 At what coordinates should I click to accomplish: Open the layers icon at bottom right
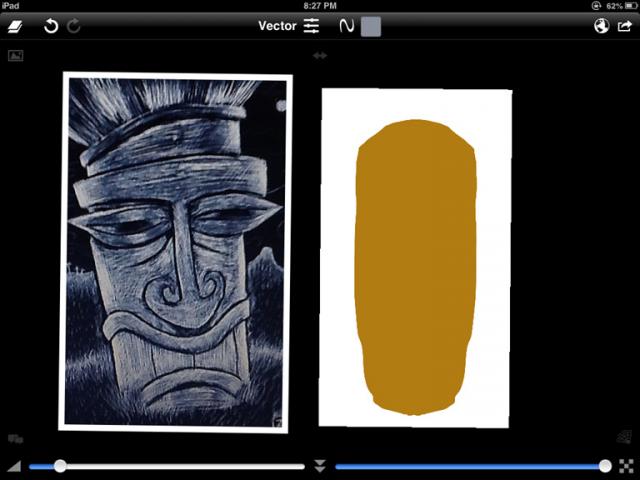point(624,437)
